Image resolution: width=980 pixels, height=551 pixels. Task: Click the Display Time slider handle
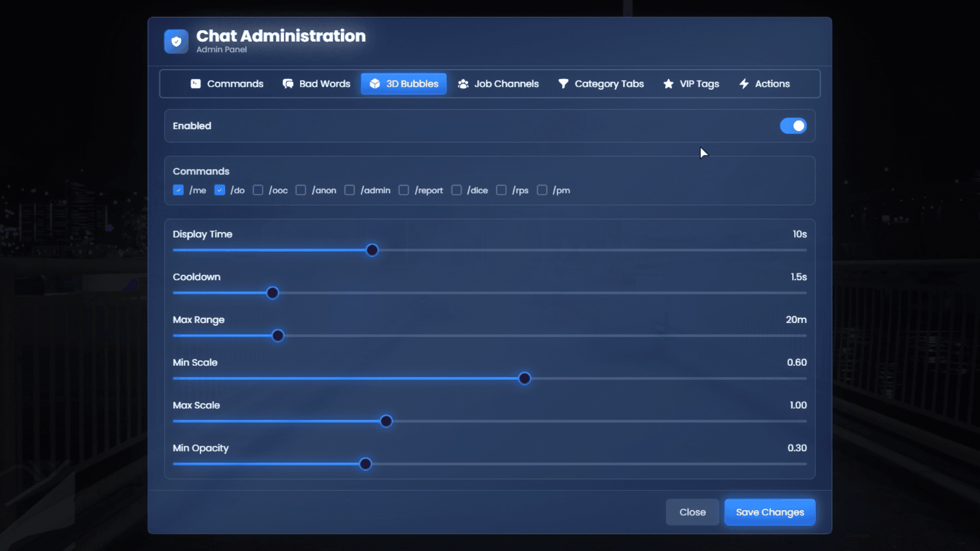(372, 251)
